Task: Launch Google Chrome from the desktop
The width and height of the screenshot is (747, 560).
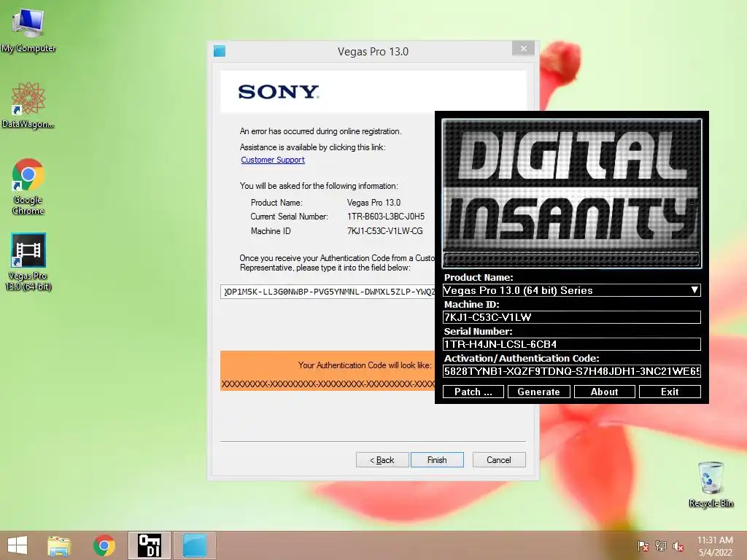Action: point(28,187)
